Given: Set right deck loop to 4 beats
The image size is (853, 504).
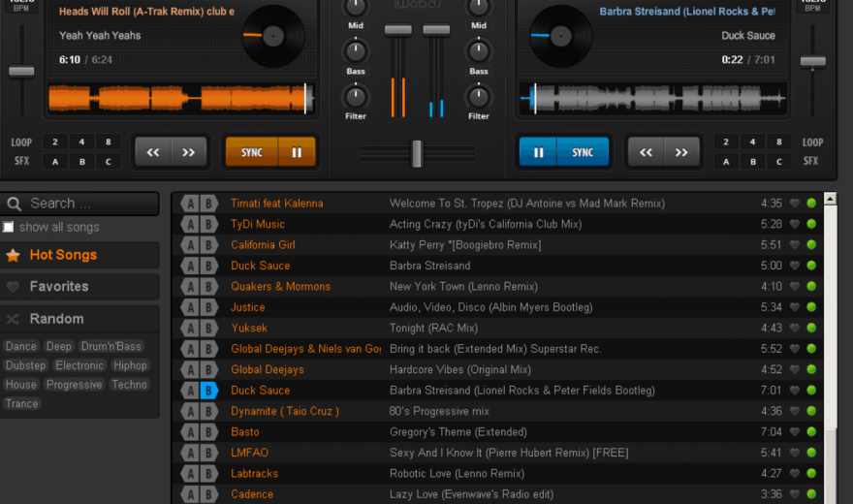Looking at the screenshot, I should (752, 142).
